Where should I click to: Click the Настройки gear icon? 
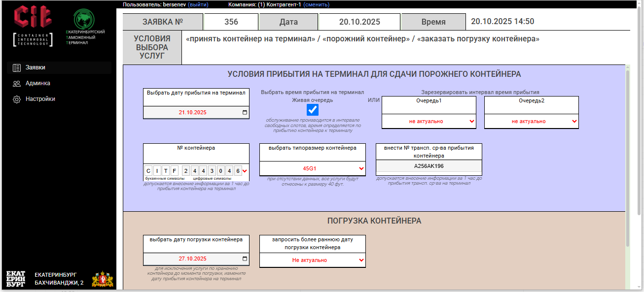[16, 98]
